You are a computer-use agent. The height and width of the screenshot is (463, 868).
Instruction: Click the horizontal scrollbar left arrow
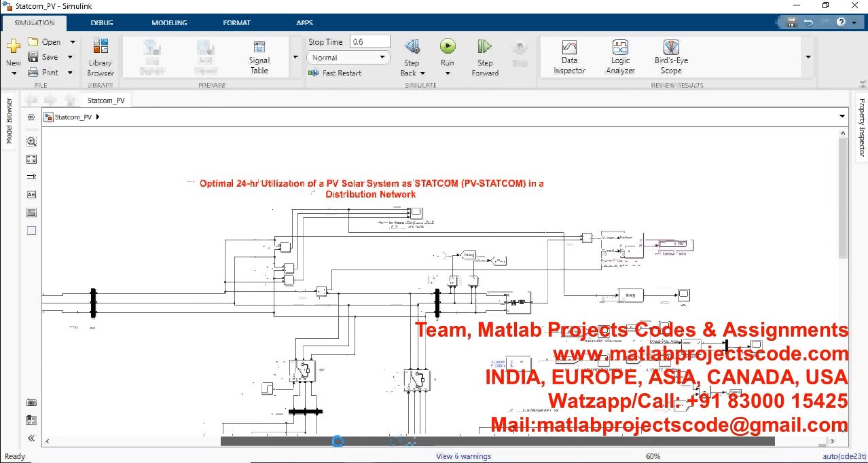[47, 441]
